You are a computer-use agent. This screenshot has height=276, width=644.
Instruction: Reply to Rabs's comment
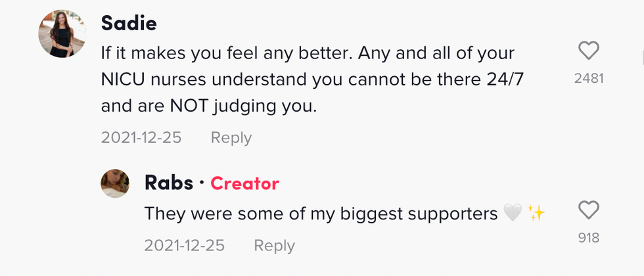[274, 246]
